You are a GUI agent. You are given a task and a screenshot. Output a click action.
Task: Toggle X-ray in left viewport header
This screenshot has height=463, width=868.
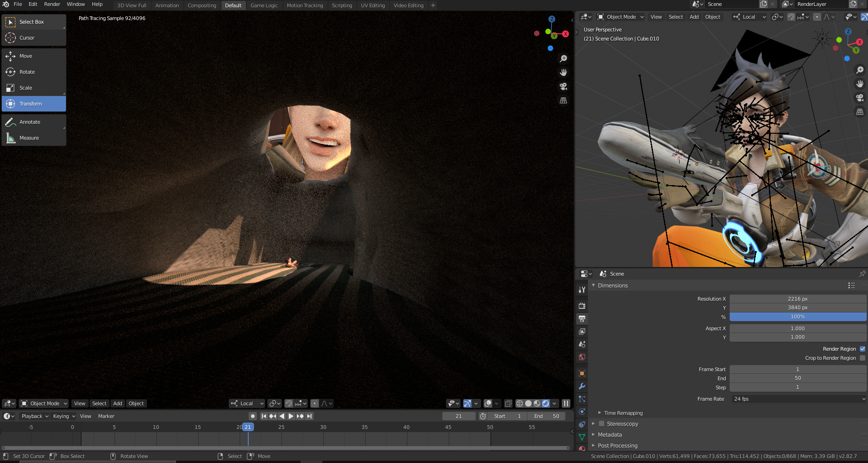[x=508, y=403]
